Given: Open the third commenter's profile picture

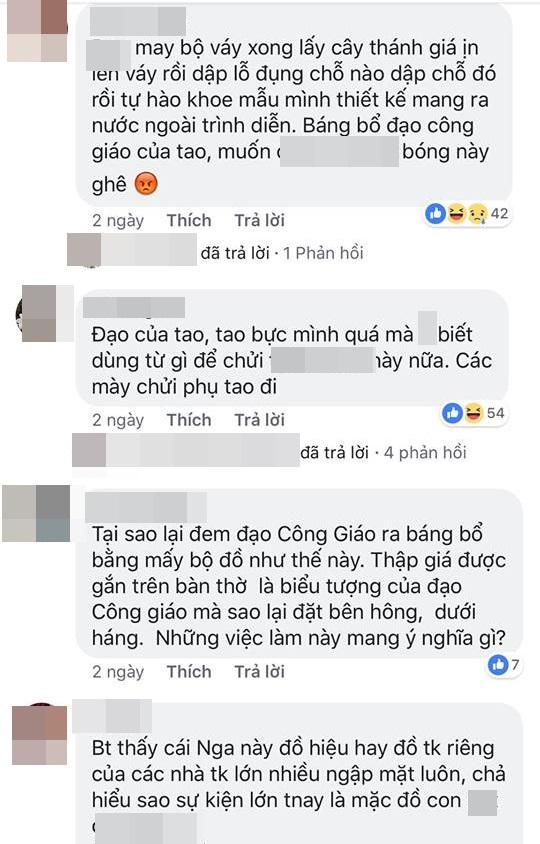Looking at the screenshot, I should (37, 513).
